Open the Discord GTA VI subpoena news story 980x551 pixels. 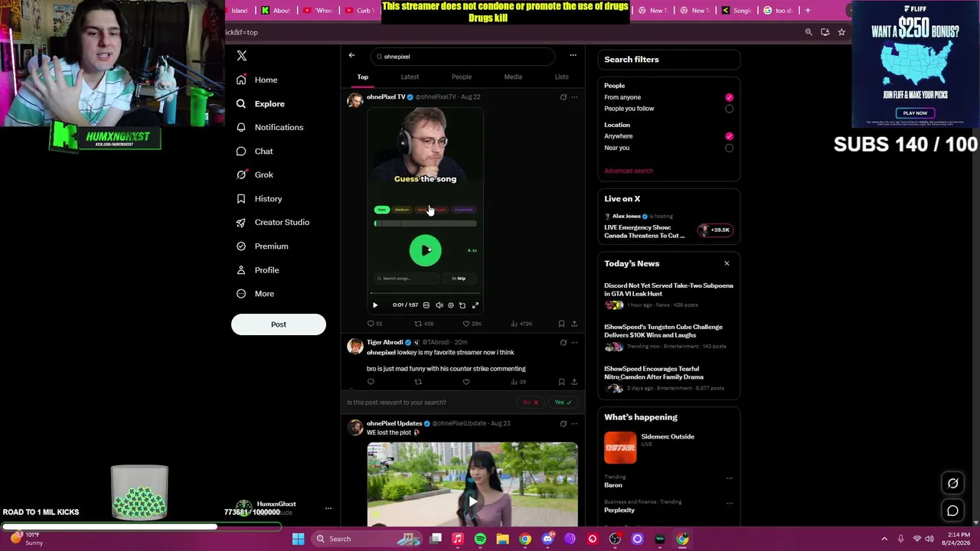(669, 289)
